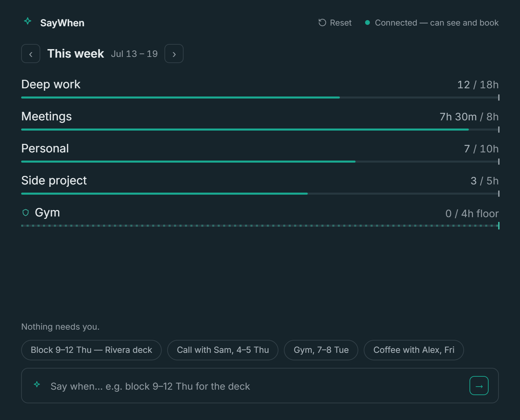520x420 pixels.
Task: Click the Personal progress bar
Action: pos(260,162)
